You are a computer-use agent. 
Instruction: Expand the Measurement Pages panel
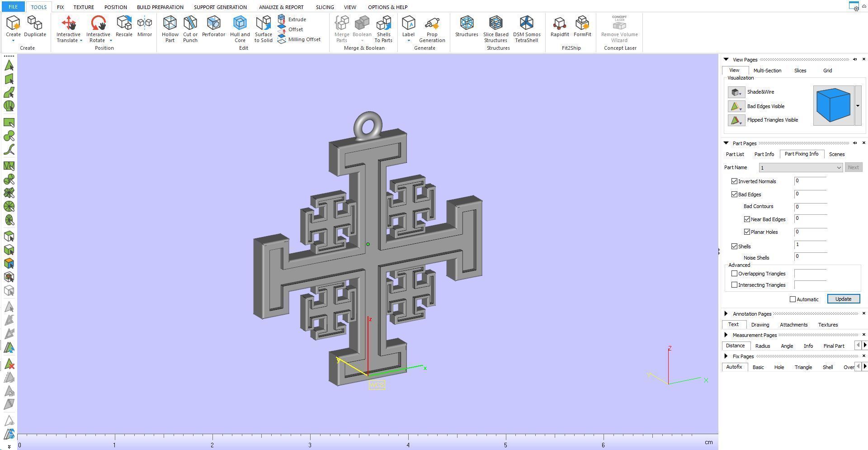pos(726,335)
